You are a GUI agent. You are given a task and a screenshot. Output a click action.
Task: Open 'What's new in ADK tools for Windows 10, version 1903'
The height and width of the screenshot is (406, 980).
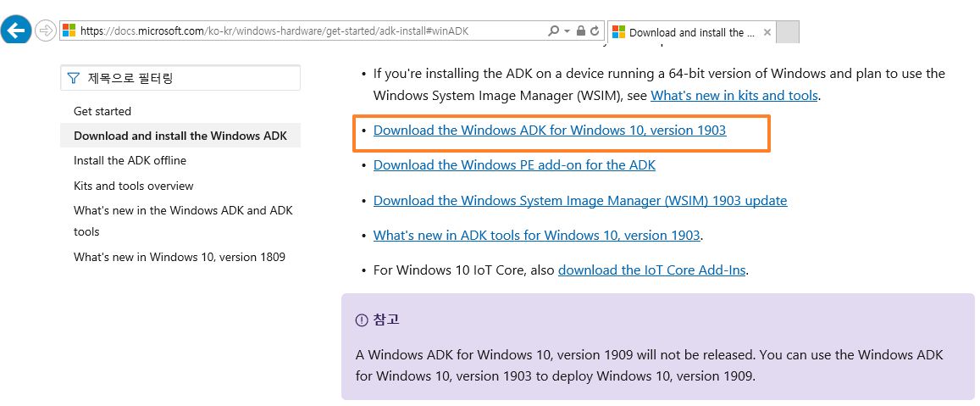(x=536, y=236)
